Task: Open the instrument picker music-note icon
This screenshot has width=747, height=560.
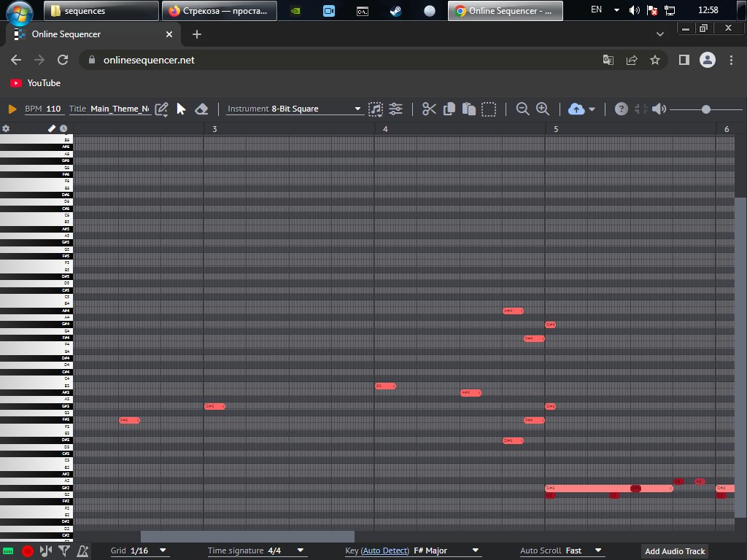Action: click(x=376, y=109)
